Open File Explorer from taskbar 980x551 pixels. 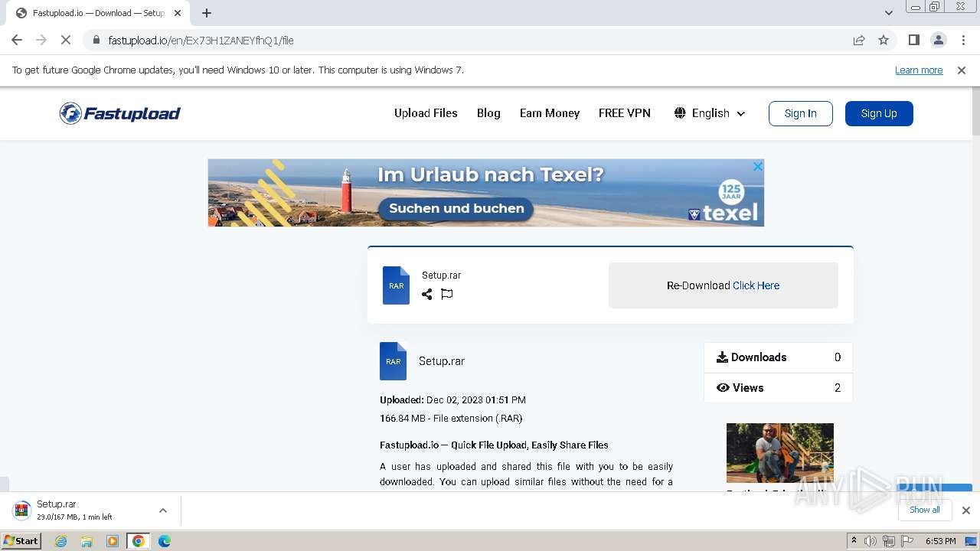pos(87,541)
